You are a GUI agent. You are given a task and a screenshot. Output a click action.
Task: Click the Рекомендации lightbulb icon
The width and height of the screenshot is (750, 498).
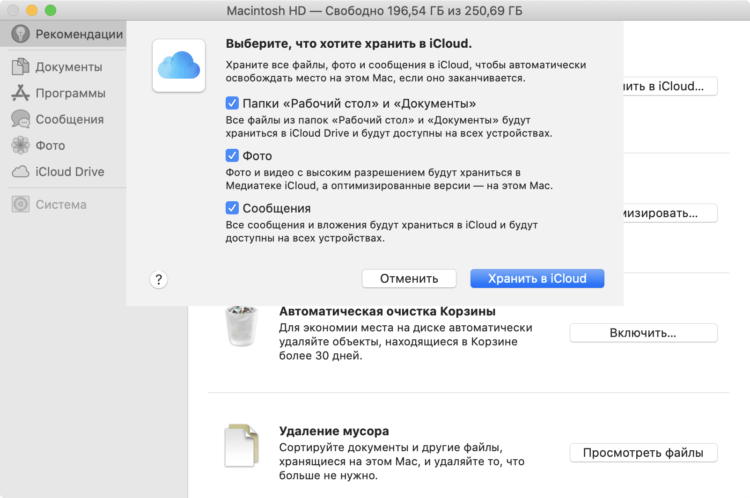pyautogui.click(x=20, y=34)
